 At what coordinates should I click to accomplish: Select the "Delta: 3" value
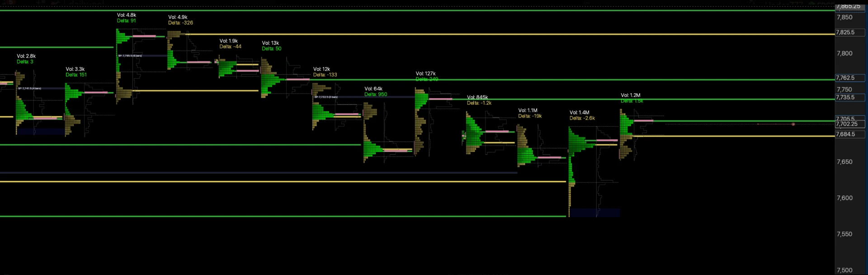[25, 62]
